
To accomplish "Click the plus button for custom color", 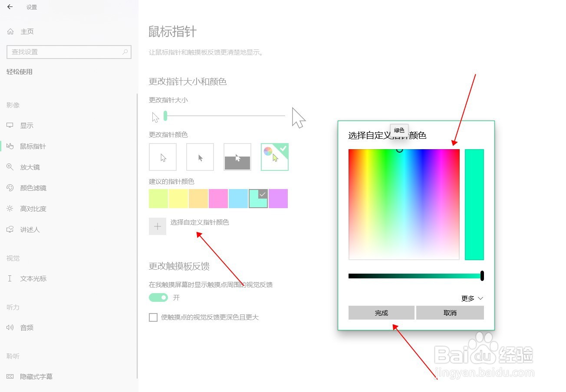I will (158, 226).
